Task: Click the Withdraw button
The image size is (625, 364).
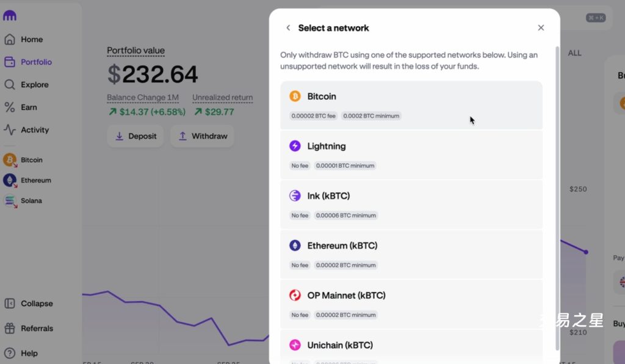Action: pos(202,137)
